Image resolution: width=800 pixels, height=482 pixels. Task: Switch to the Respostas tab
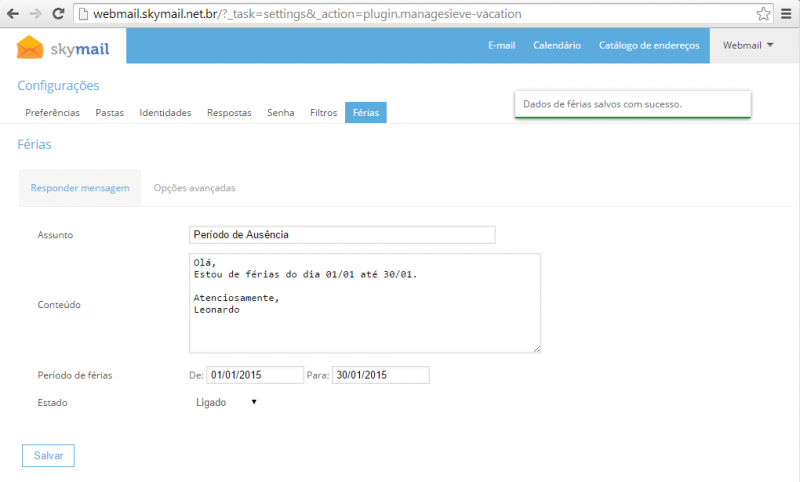click(229, 113)
